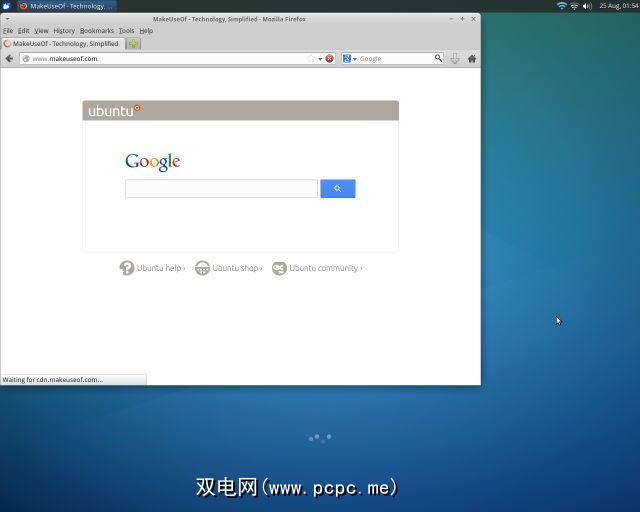Open URL history dropdown arrow
The width and height of the screenshot is (640, 512).
[320, 59]
